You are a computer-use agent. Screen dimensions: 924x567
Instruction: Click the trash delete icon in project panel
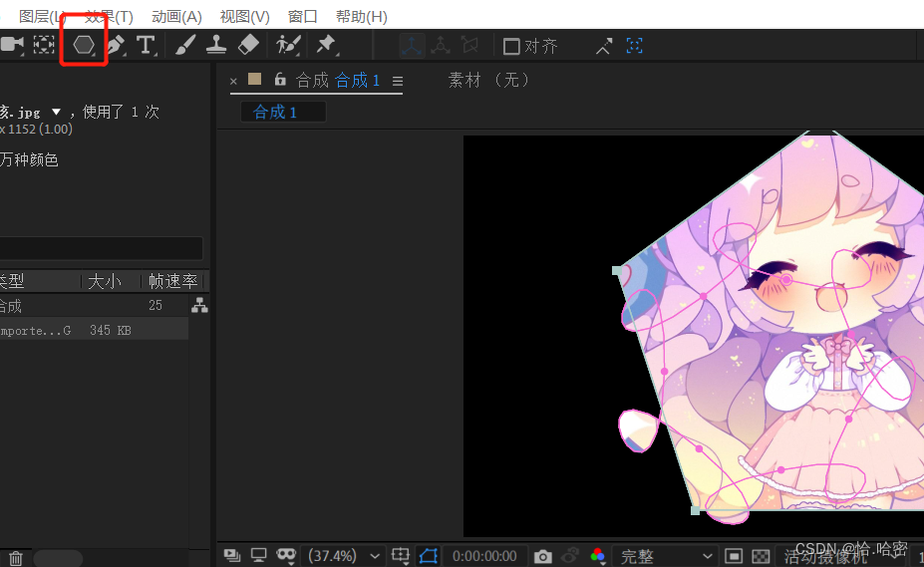coord(16,558)
